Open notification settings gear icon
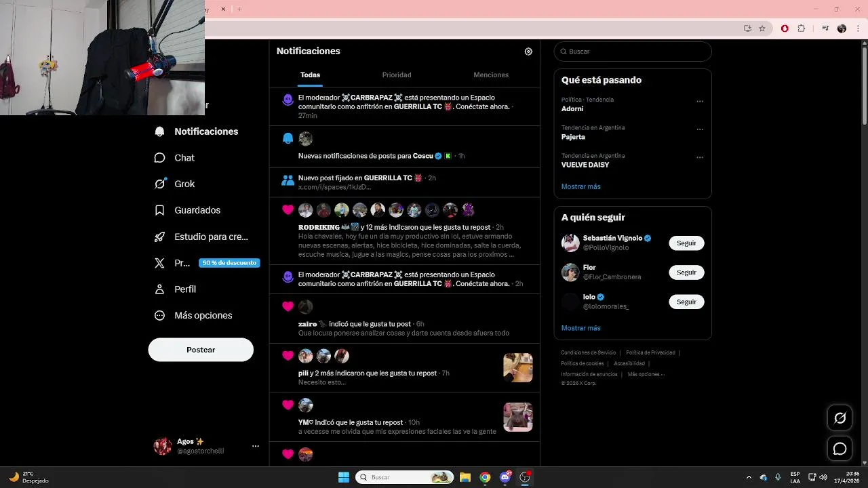 click(x=528, y=52)
